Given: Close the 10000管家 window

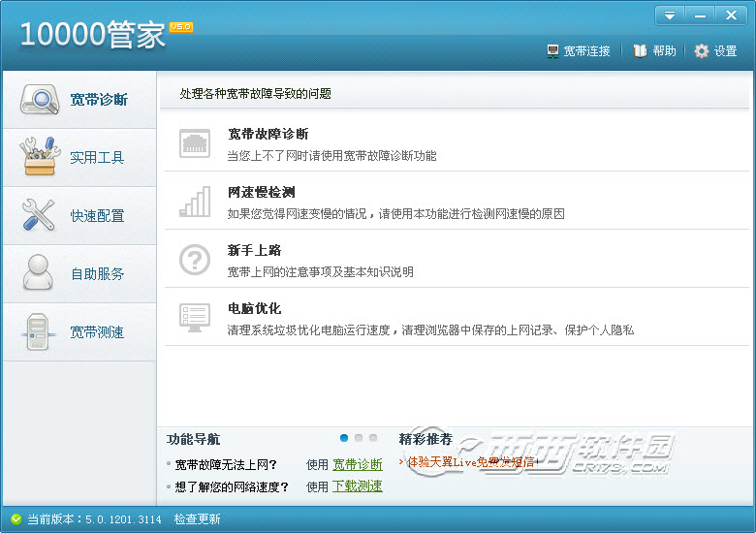Looking at the screenshot, I should tap(731, 16).
